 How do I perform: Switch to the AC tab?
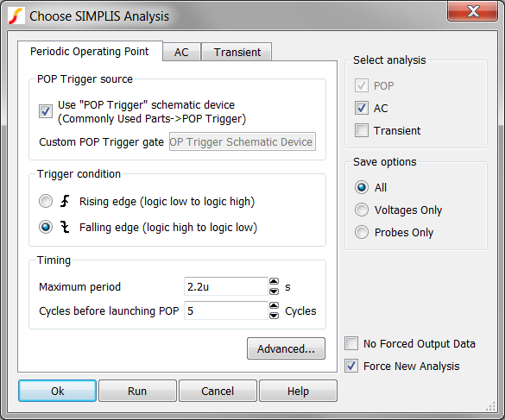[181, 52]
